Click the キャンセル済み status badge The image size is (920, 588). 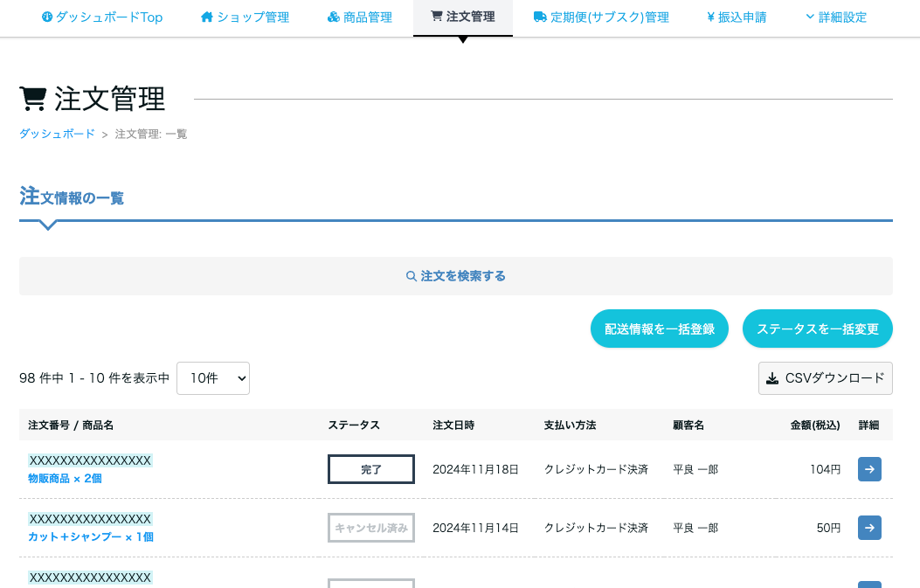371,528
